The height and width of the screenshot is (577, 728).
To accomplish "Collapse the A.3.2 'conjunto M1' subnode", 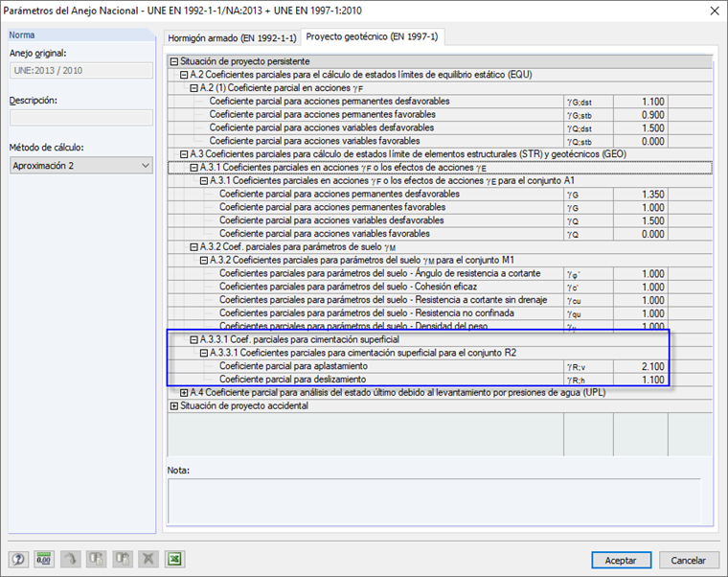I will (x=204, y=260).
